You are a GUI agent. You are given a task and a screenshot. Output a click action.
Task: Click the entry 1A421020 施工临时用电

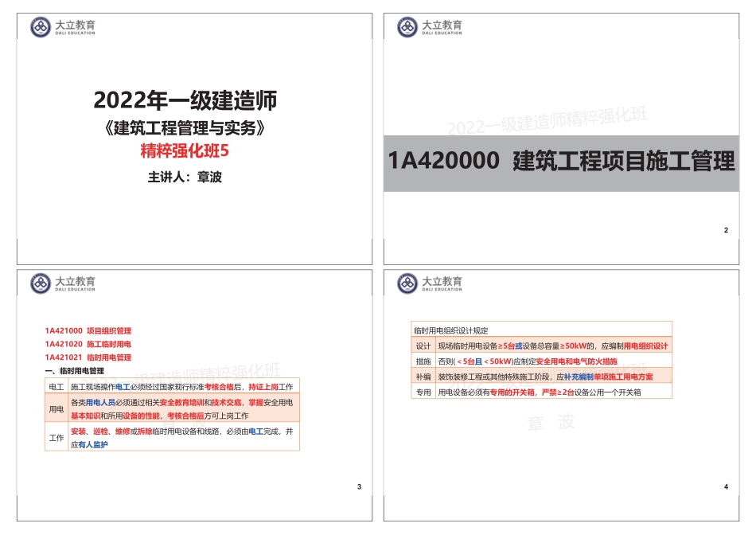point(89,345)
